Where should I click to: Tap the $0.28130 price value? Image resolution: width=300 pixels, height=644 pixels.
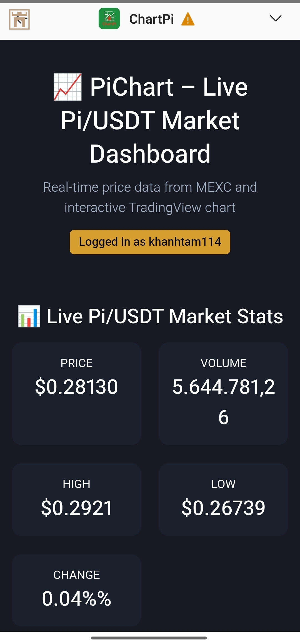click(76, 387)
